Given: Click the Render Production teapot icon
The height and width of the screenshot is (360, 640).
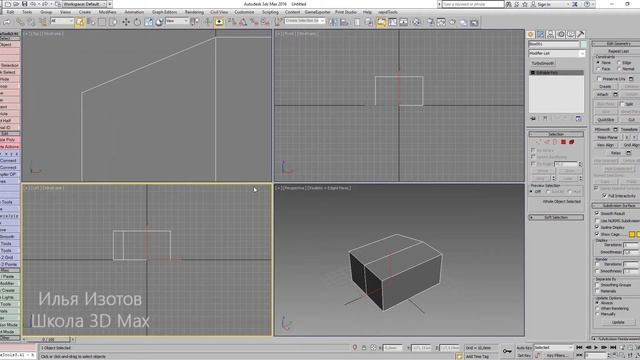Looking at the screenshot, I should tap(453, 22).
